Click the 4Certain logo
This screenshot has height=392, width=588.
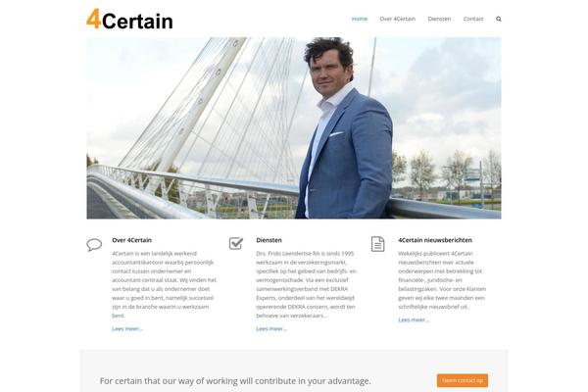click(129, 20)
